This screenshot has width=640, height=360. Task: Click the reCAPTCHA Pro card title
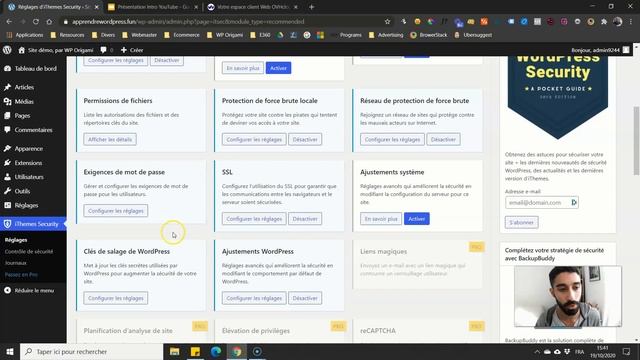[378, 331]
